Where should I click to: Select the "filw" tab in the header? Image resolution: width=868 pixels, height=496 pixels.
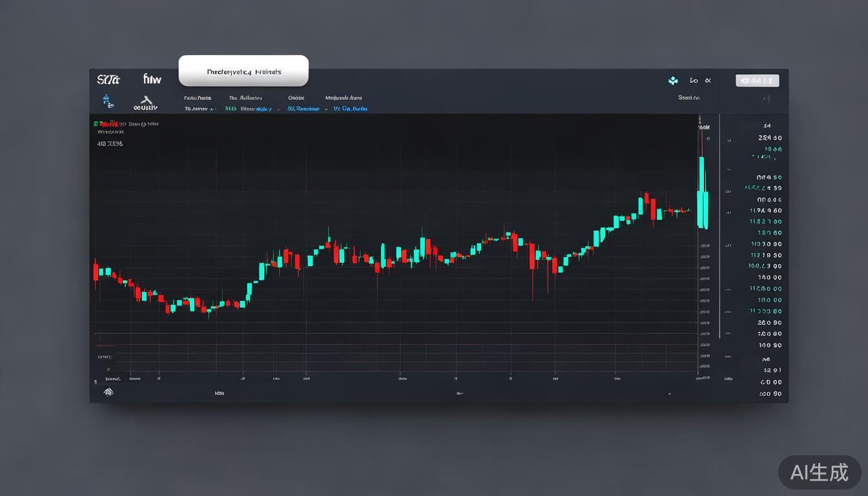[x=152, y=79]
